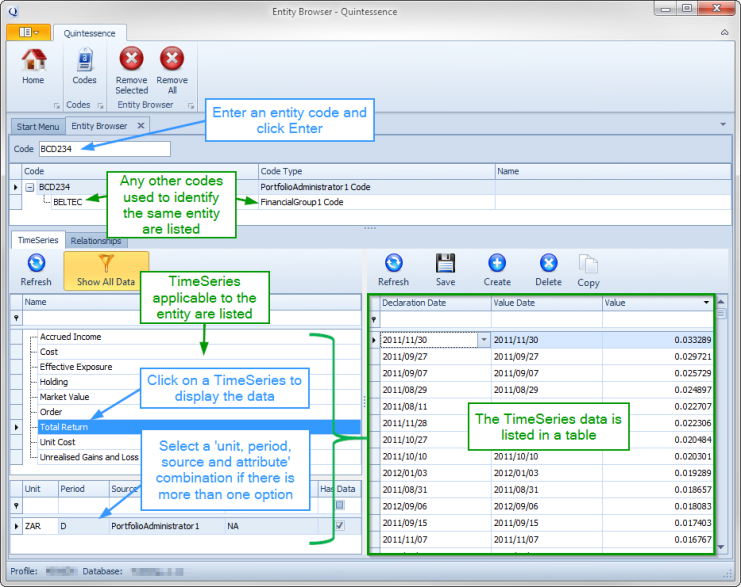Open the orange application menu button

(x=28, y=32)
